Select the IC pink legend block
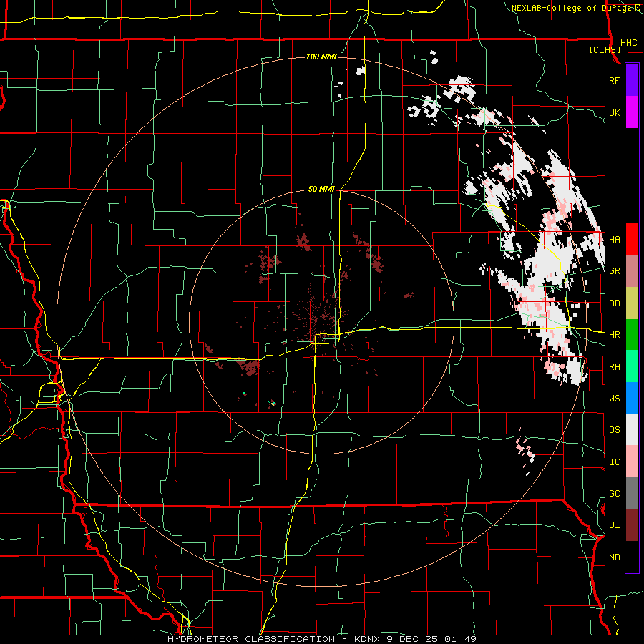This screenshot has width=644, height=644. click(632, 462)
